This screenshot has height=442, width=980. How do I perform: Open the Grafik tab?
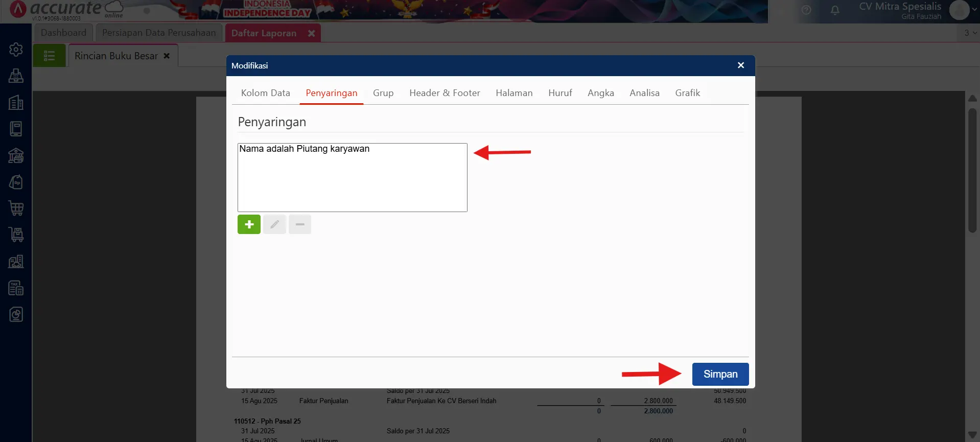(688, 93)
